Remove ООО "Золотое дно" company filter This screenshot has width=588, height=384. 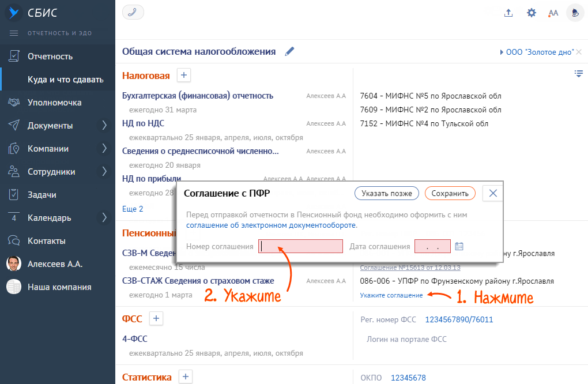(579, 52)
